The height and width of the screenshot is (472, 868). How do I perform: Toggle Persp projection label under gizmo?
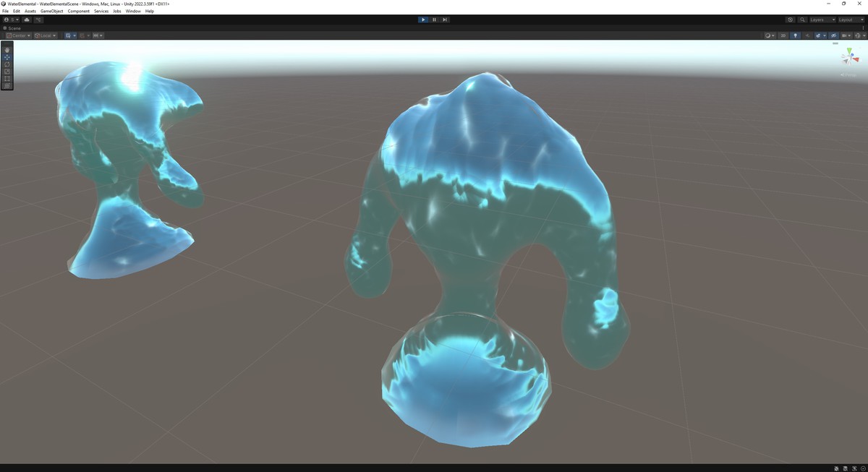pyautogui.click(x=848, y=74)
